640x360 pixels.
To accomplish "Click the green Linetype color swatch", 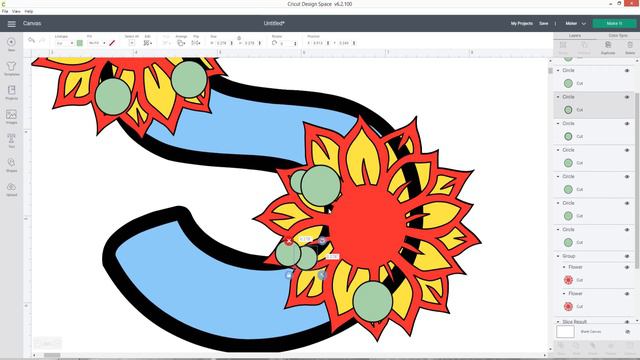I will point(80,43).
